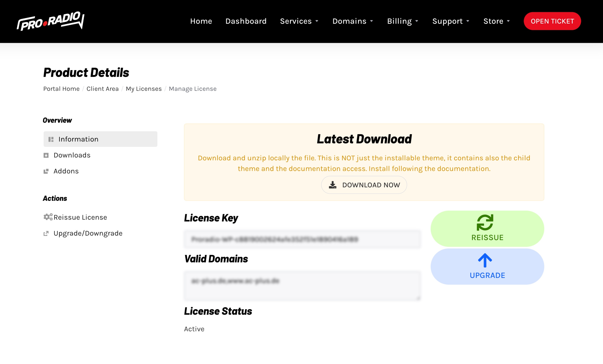Click the Upgrade/Downgrade external link icon

[46, 233]
